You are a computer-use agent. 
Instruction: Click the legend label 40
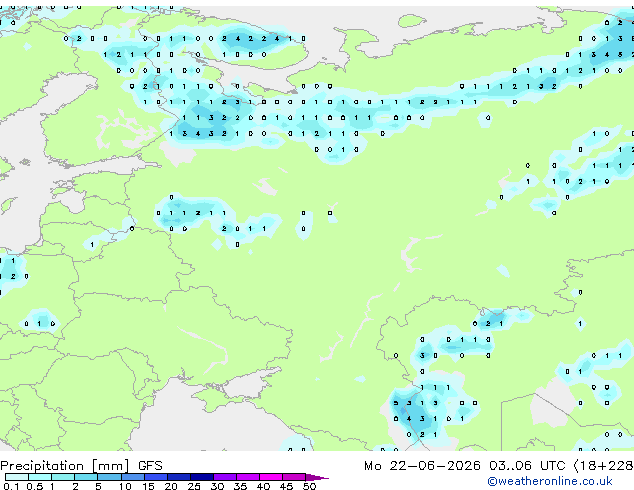coord(263,486)
